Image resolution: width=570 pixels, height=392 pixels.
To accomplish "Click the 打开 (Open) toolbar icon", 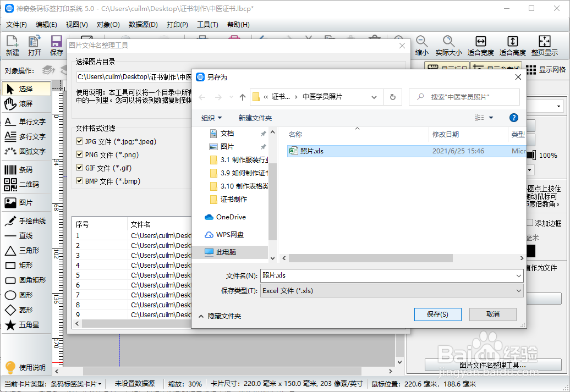I will click(35, 46).
